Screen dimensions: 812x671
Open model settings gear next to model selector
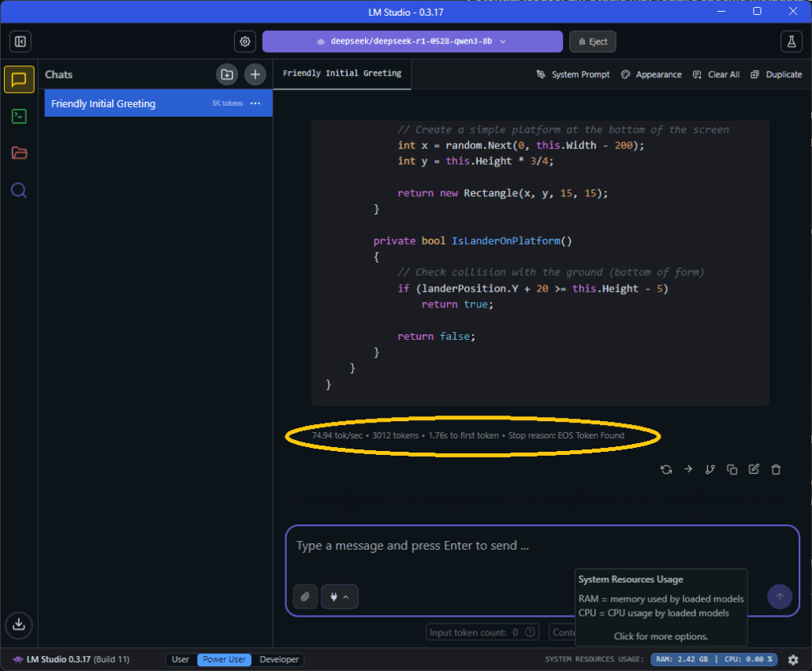coord(245,42)
